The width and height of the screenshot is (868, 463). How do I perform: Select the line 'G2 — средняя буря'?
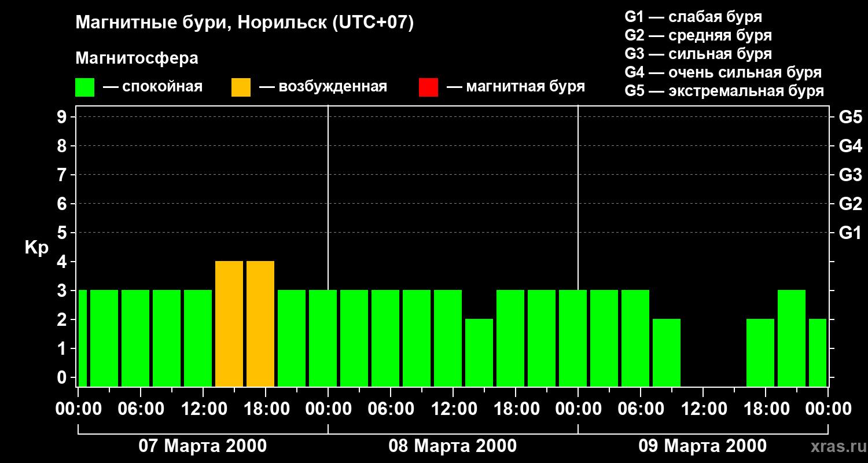pyautogui.click(x=698, y=35)
